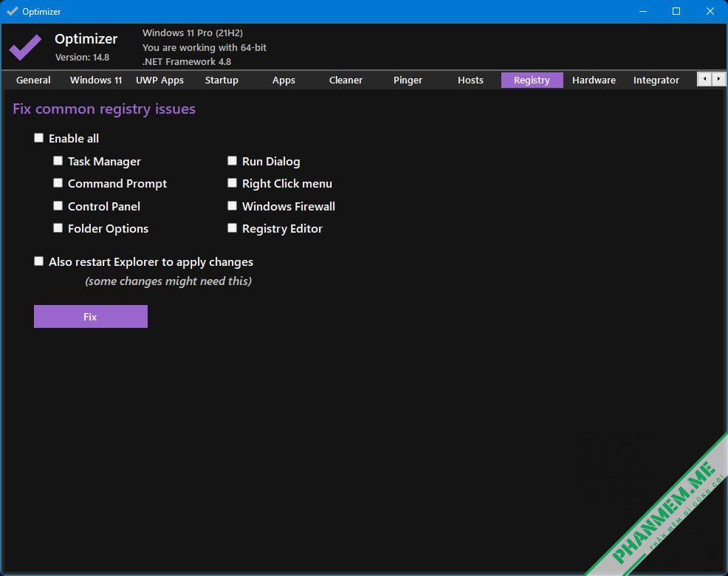The height and width of the screenshot is (576, 728).
Task: Click the .NET Framework 4.8 text
Action: pyautogui.click(x=187, y=62)
